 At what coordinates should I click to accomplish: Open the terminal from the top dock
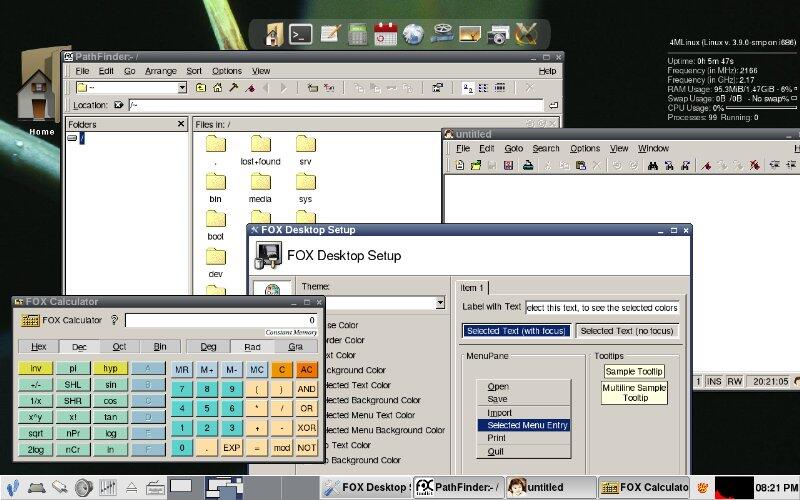pos(300,34)
